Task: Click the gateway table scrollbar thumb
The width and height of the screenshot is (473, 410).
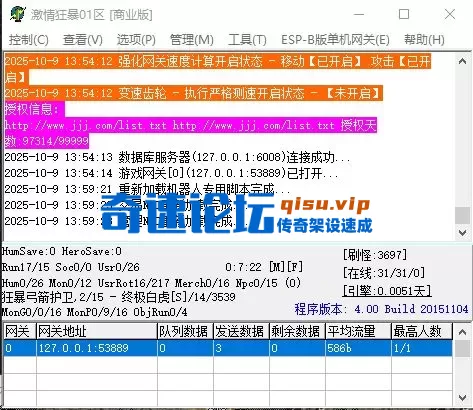Action: pyautogui.click(x=462, y=348)
